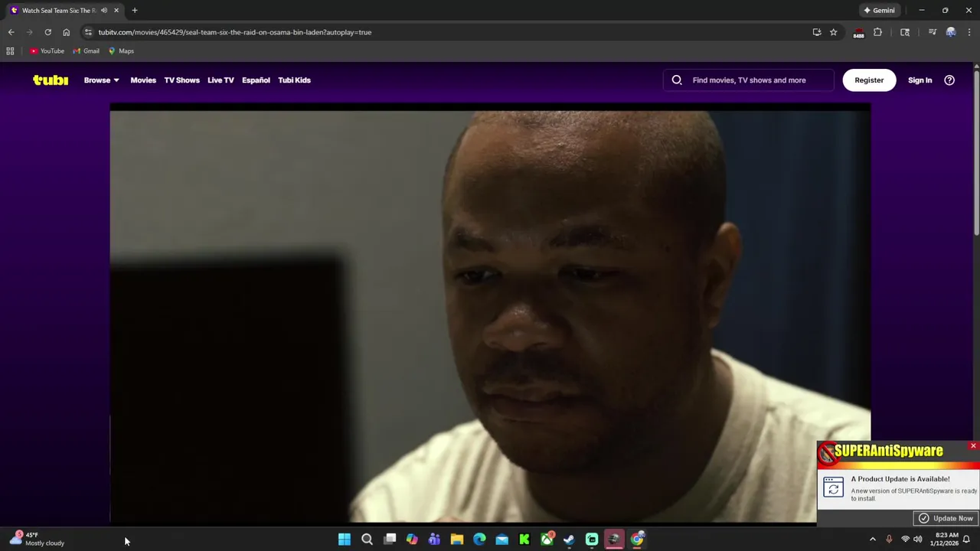Screen dimensions: 980x551
Task: Close the SUPERAntiSpyware notification
Action: click(x=973, y=445)
